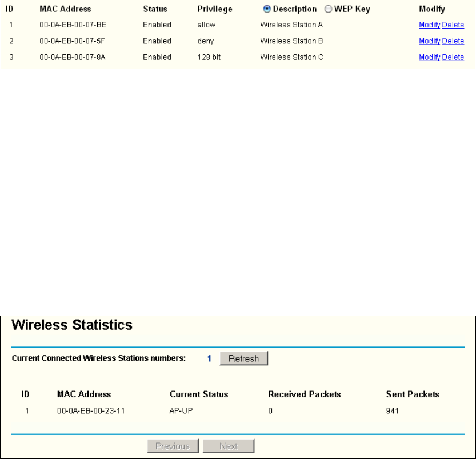This screenshot has width=476, height=459.
Task: Click Delete for Wireless Station A
Action: point(453,25)
